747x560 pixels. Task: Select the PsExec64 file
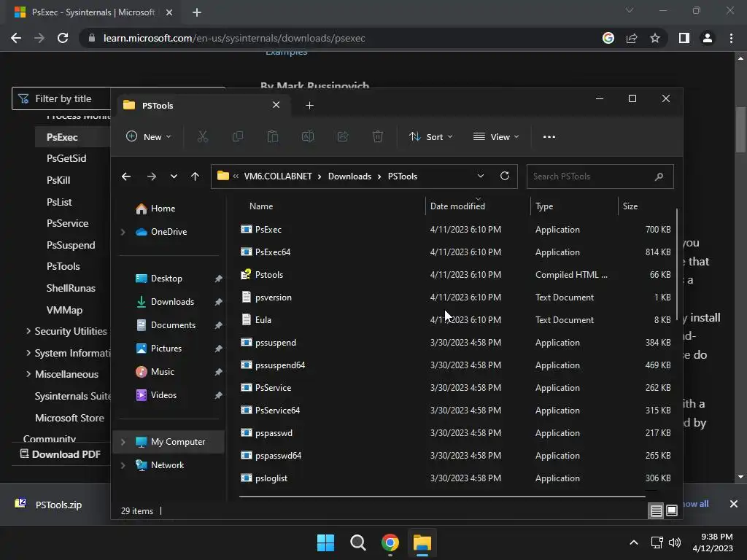pyautogui.click(x=455, y=252)
